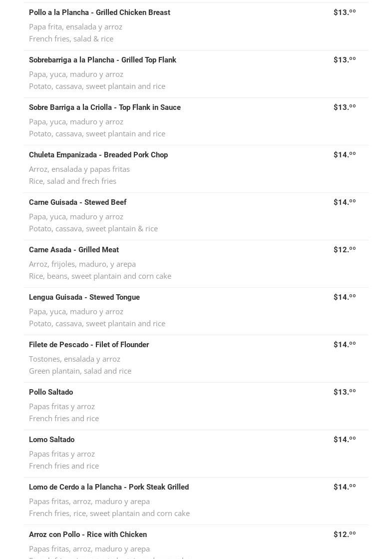Click "French fries, salad & rice" description
This screenshot has height=559, width=392.
tap(71, 38)
